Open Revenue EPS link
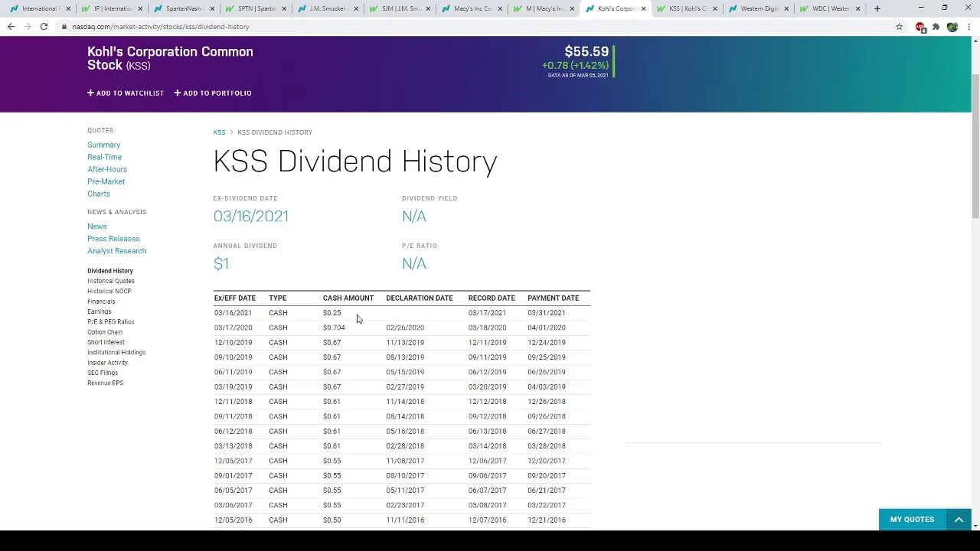Screen dimensions: 980x551 point(105,383)
